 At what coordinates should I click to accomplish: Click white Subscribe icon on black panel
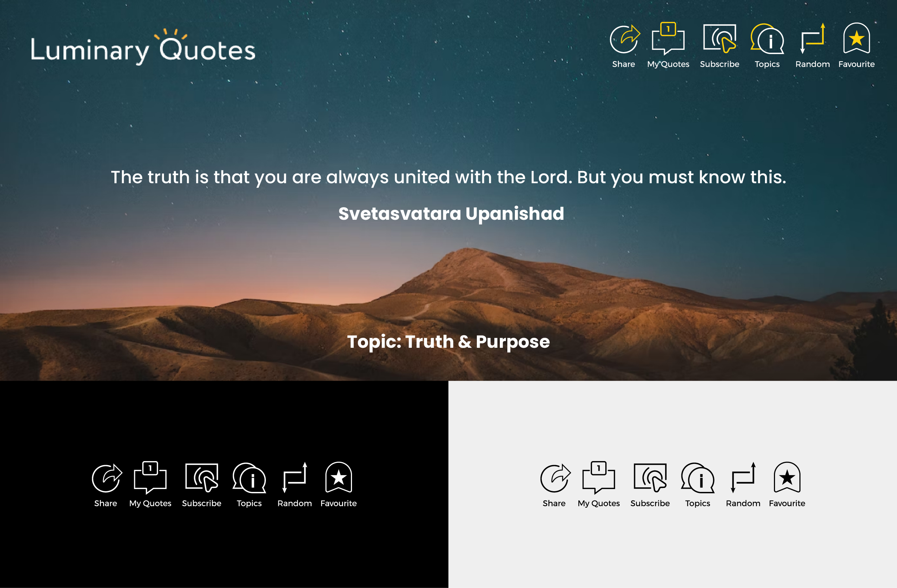click(x=202, y=478)
